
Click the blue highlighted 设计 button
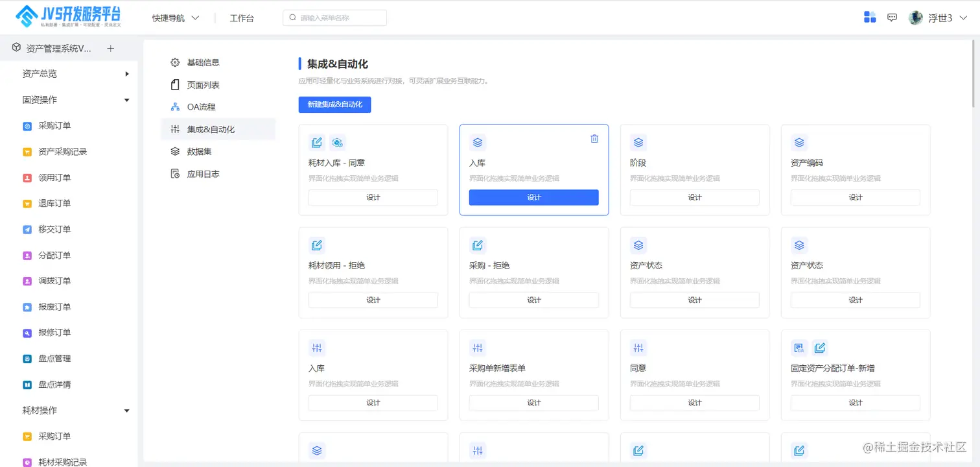pos(534,197)
